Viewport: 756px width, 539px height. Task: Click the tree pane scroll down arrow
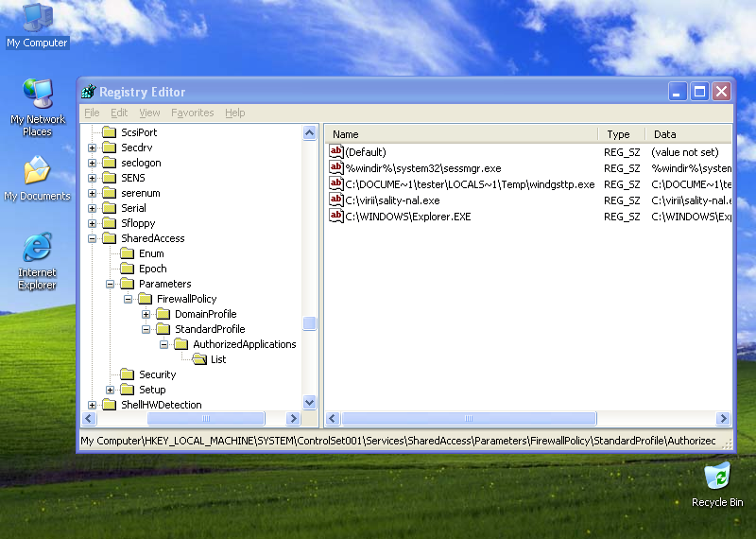(310, 402)
